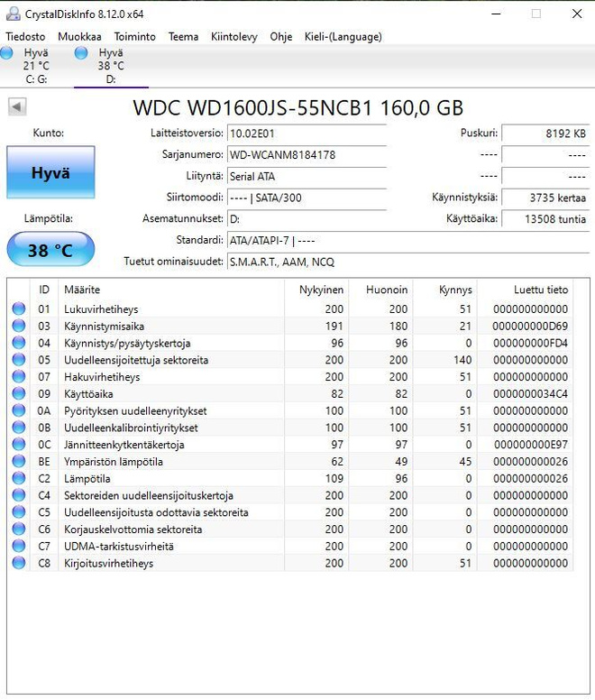Click status orb of row 09 Käyttöaika
The width and height of the screenshot is (595, 700).
[x=19, y=393]
